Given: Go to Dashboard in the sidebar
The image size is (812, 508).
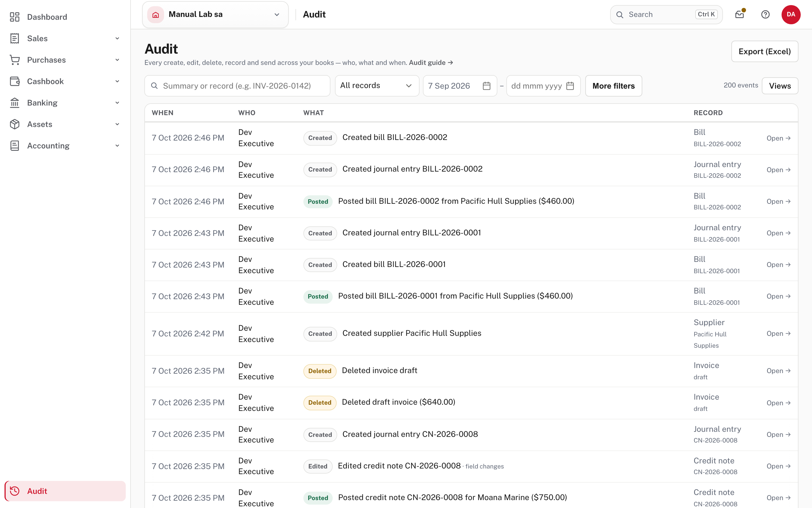Looking at the screenshot, I should (x=65, y=17).
